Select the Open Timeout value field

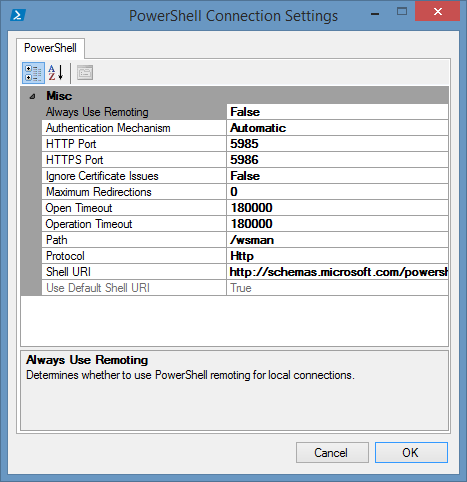[337, 208]
